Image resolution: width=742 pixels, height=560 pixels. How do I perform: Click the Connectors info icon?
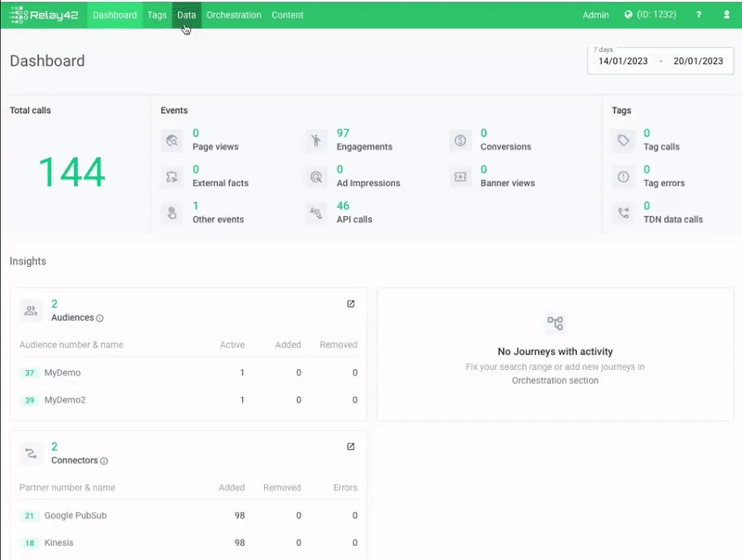point(104,461)
